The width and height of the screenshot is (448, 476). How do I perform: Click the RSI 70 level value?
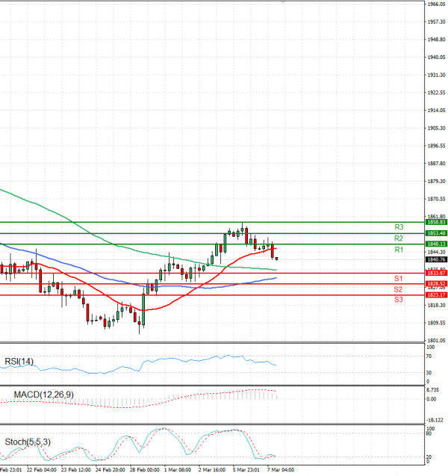429,356
